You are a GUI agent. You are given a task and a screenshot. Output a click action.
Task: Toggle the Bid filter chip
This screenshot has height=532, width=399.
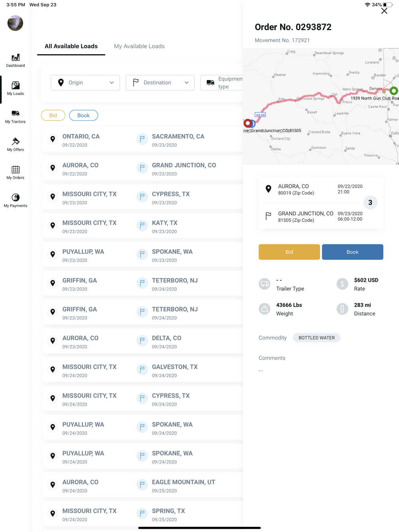coord(53,115)
